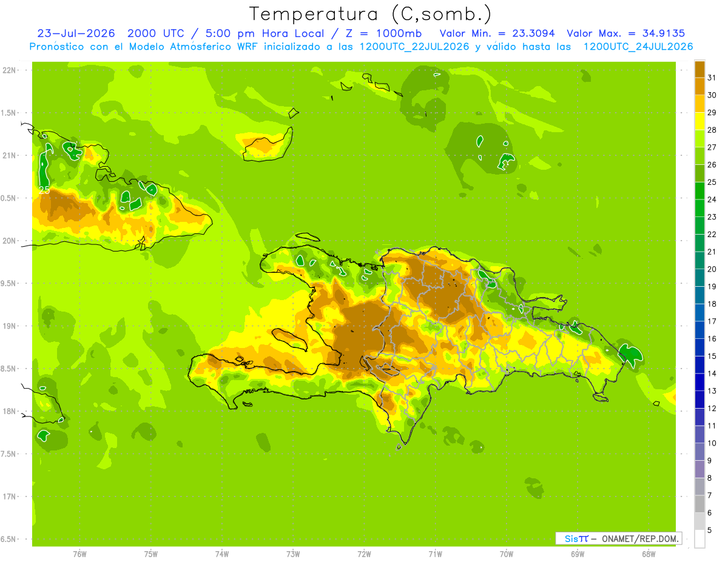Select orange legend swatch between 30 and 31
728x562 pixels.
tap(699, 87)
